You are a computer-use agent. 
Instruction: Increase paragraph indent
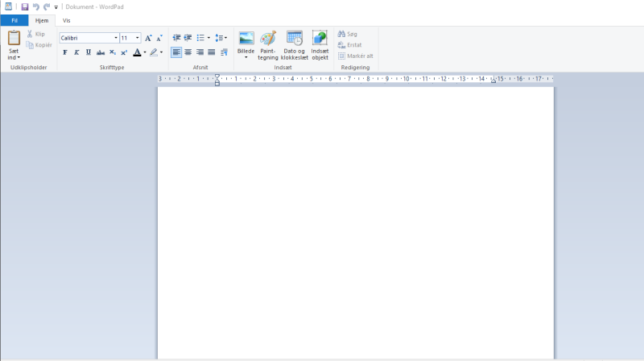(188, 38)
